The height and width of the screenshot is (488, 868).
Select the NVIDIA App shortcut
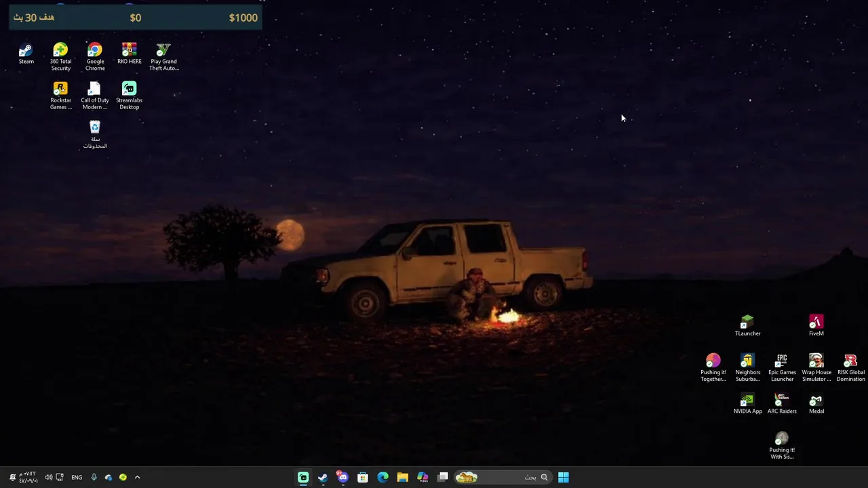[x=747, y=404]
